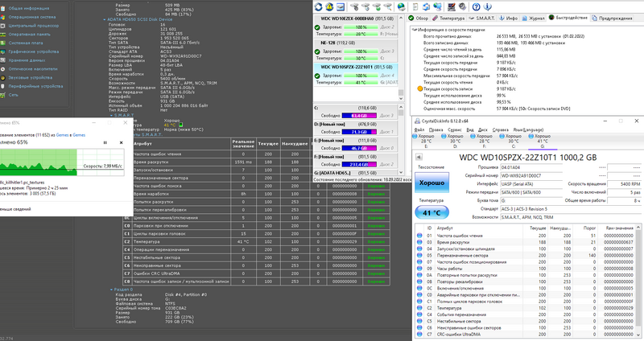Open the Предупреждения tab
This screenshot has width=644, height=341.
pyautogui.click(x=612, y=18)
